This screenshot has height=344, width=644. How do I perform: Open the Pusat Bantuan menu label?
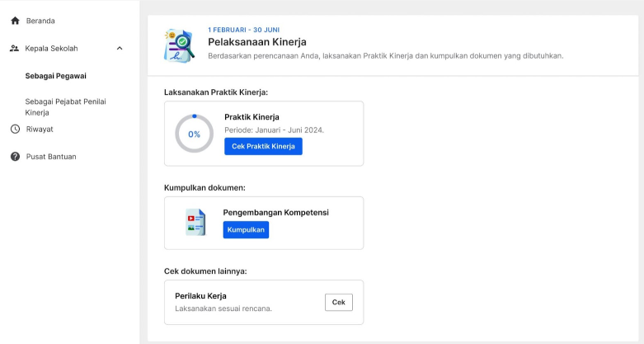[x=51, y=157]
